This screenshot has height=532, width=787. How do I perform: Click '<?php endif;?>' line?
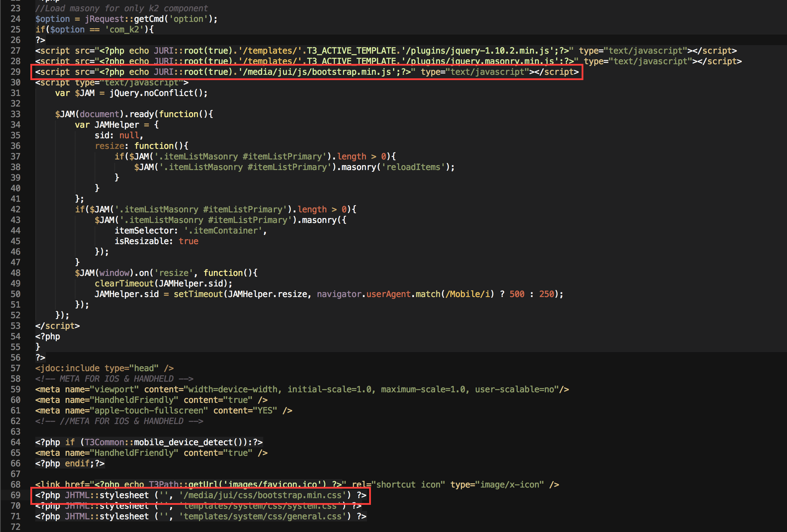point(70,464)
